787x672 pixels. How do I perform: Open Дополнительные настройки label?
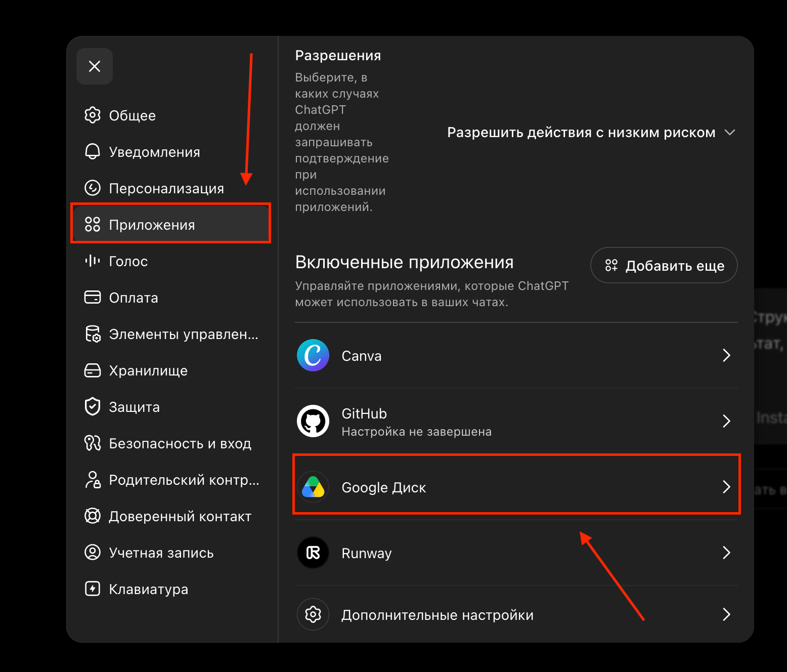(438, 615)
